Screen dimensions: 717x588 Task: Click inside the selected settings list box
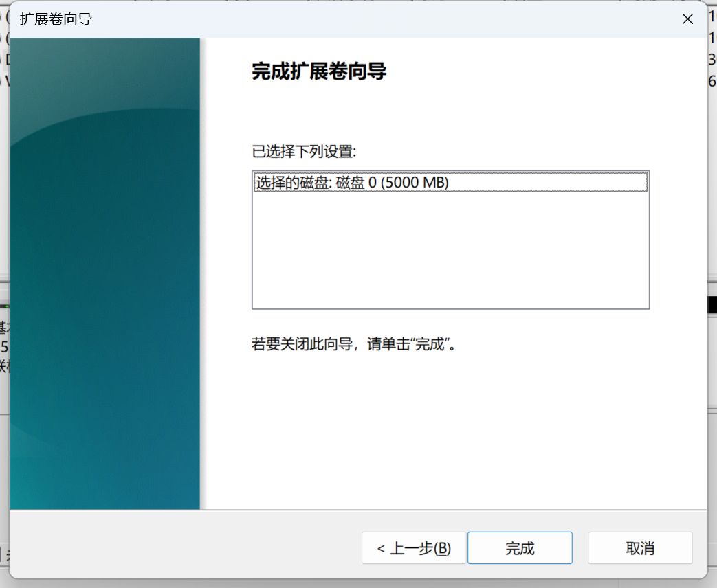click(450, 240)
